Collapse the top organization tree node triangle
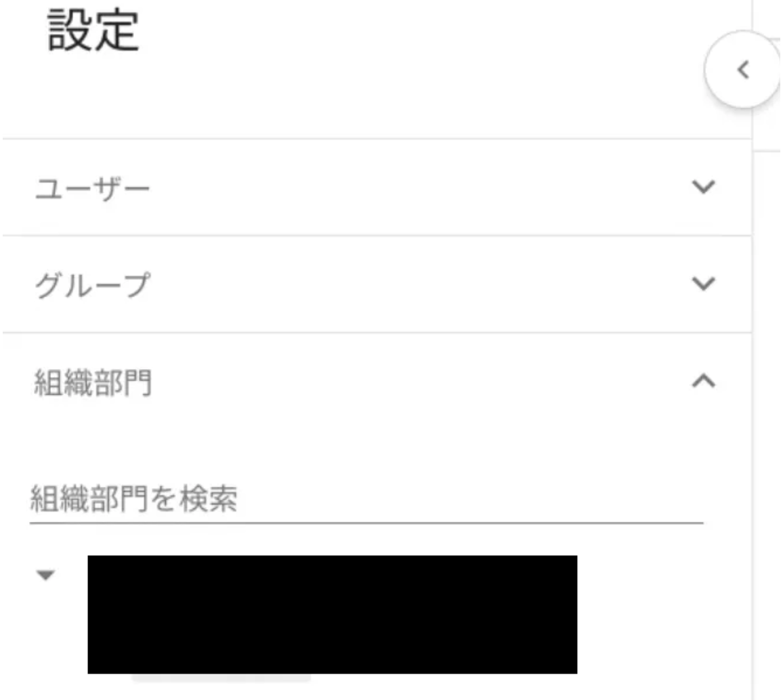The image size is (783, 700). [45, 575]
